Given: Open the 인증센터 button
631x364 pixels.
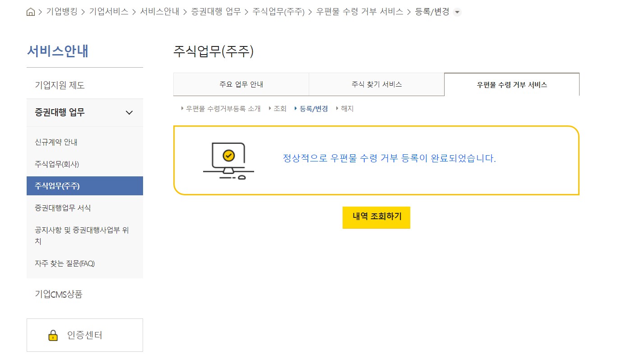Looking at the screenshot, I should 85,335.
